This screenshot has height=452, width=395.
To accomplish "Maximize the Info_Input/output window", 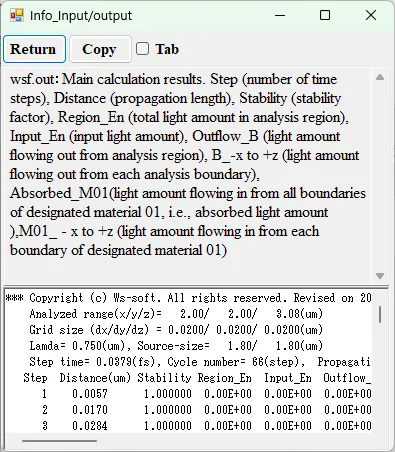I will [x=325, y=15].
